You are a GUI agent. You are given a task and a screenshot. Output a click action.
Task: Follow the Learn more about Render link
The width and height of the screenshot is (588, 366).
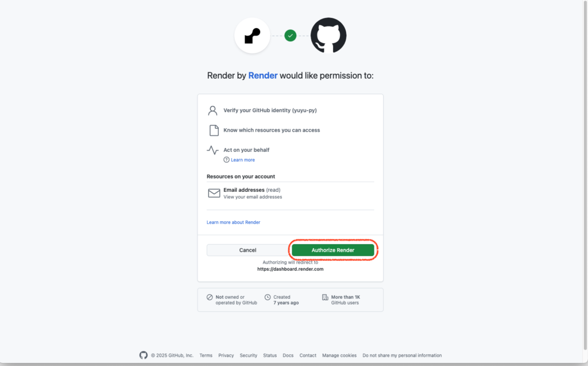[x=233, y=222]
